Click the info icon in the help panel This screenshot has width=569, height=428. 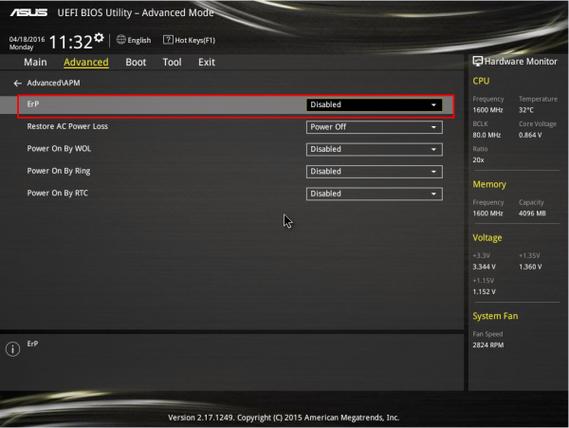(x=13, y=349)
